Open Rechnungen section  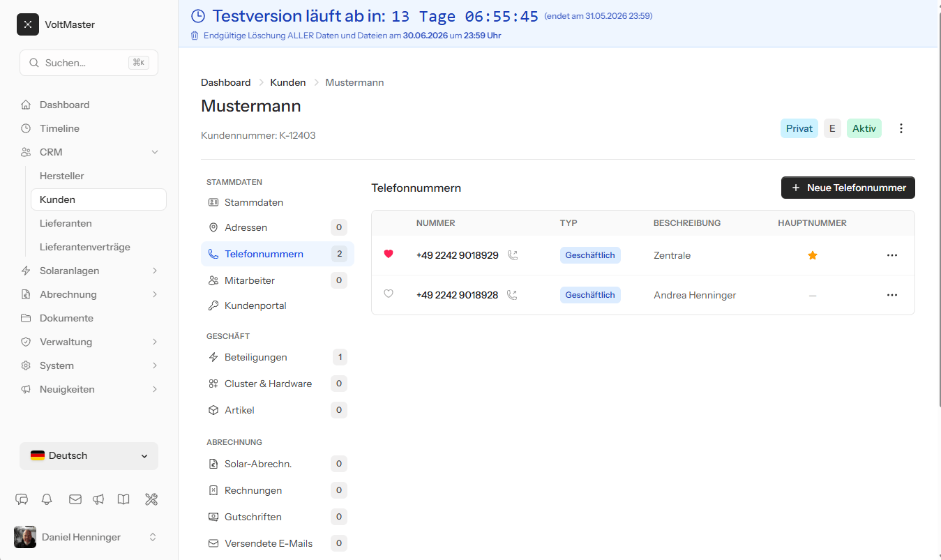[278, 490]
